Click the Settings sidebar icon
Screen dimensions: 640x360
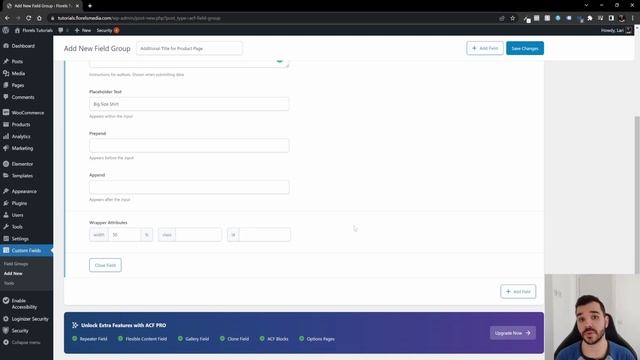pos(6,238)
